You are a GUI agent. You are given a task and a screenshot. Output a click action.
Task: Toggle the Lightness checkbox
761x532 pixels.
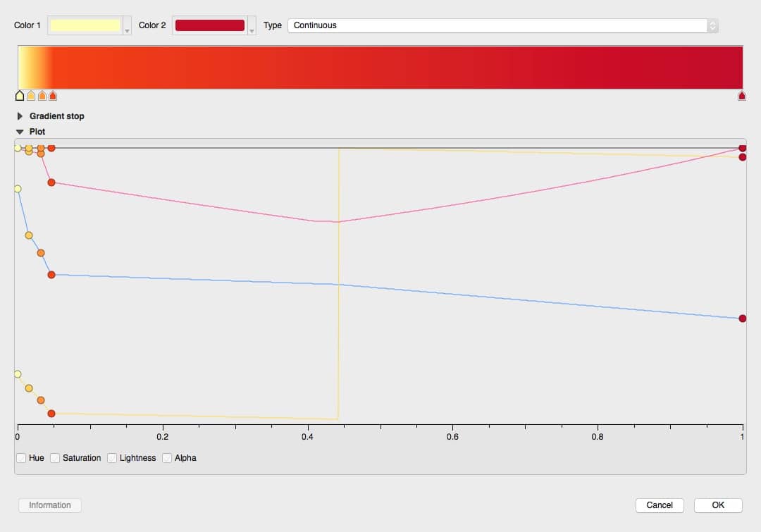(112, 458)
